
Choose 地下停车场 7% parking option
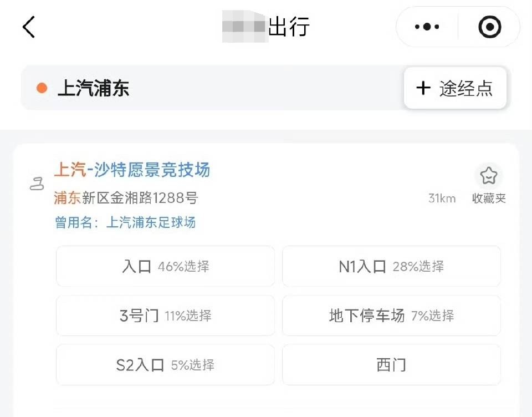pyautogui.click(x=391, y=316)
